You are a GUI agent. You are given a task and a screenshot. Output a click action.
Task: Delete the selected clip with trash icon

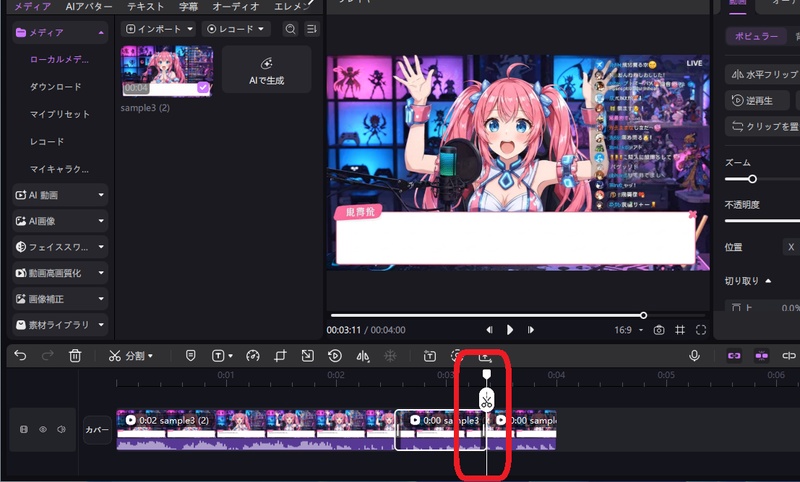(x=75, y=356)
